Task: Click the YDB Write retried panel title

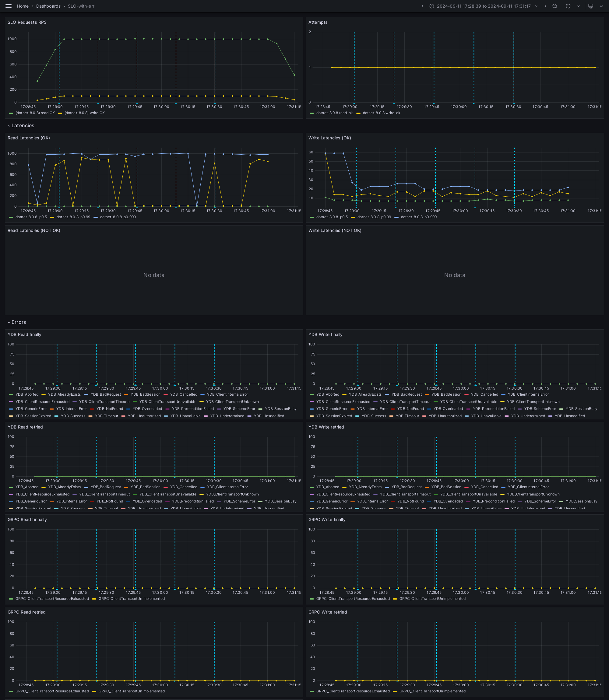Action: click(326, 427)
